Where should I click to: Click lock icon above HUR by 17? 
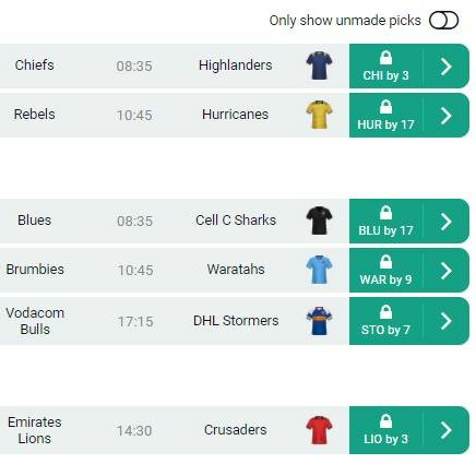click(386, 107)
